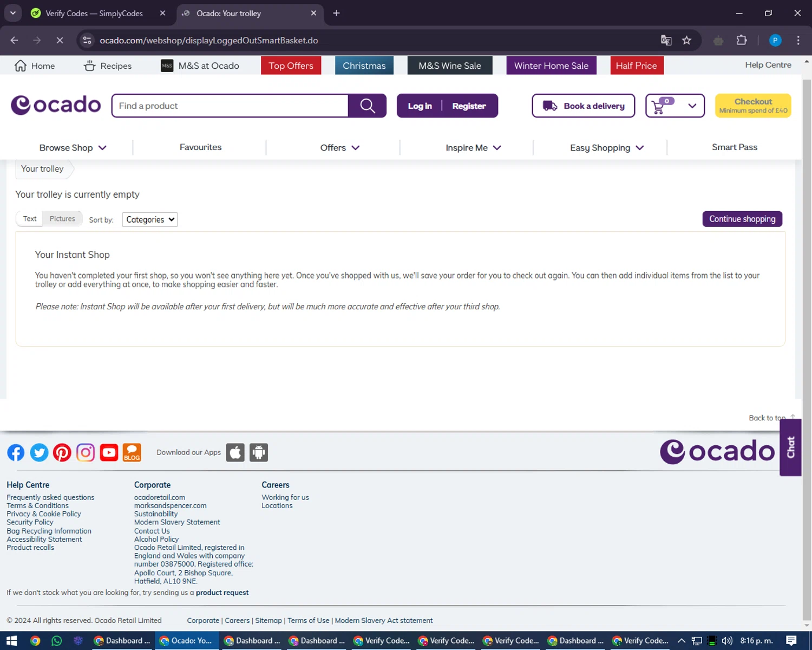Click the Your trolley breadcrumb
This screenshot has width=812, height=650.
coord(42,169)
